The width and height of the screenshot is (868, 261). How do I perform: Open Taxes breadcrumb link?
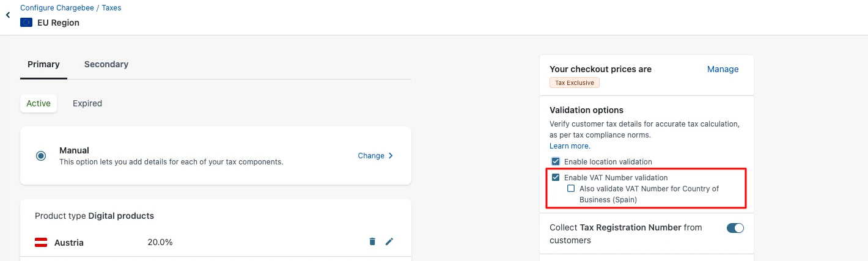tap(111, 8)
